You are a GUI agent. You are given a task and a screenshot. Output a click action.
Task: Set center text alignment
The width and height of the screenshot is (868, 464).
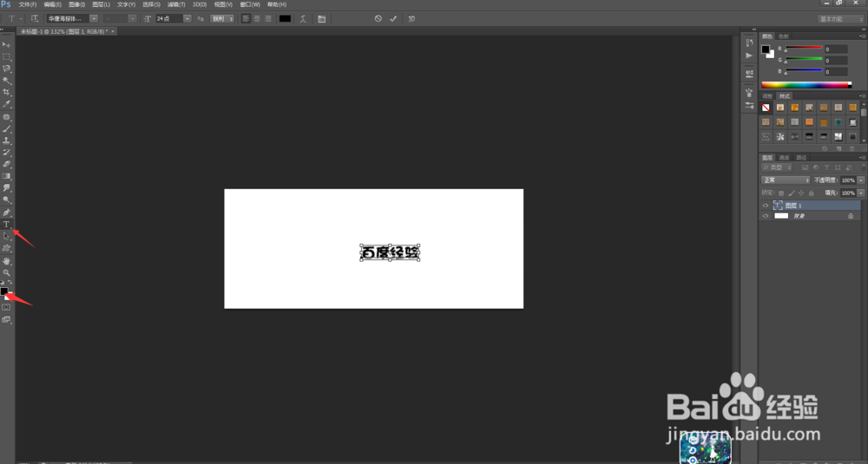[257, 19]
